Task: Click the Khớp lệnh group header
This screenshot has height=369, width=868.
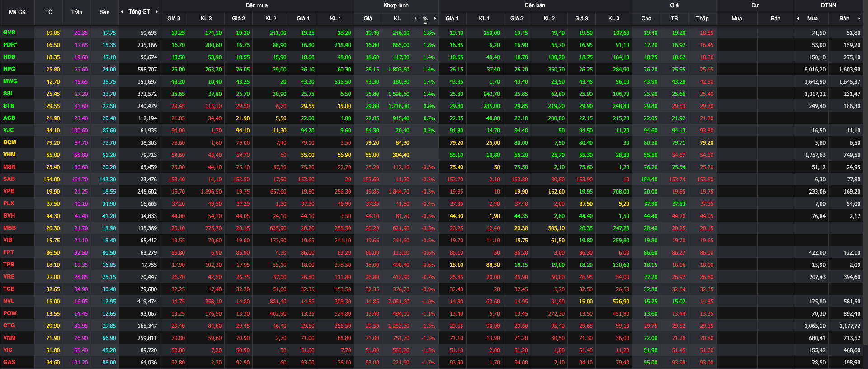Action: click(x=396, y=5)
